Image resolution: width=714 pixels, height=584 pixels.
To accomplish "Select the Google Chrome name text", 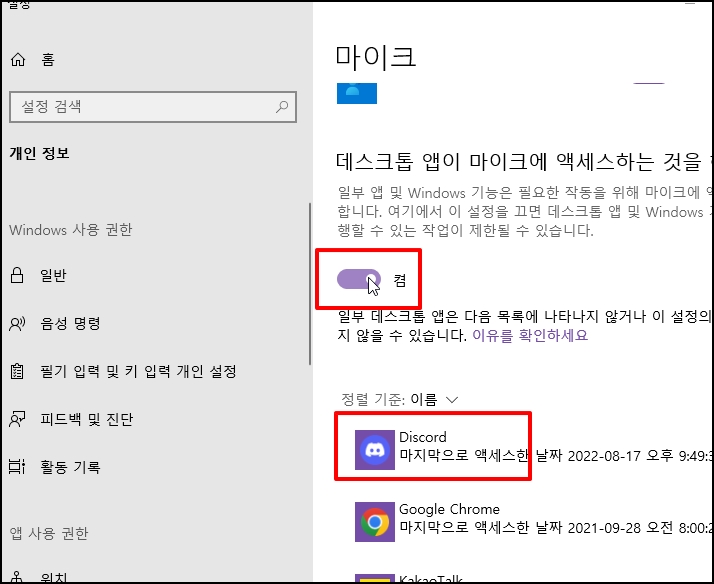I will [x=449, y=509].
